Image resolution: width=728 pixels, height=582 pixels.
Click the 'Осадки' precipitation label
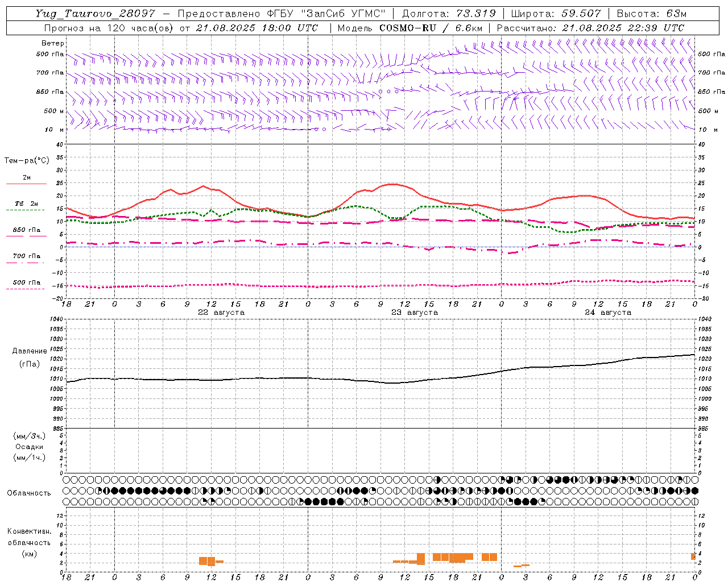(x=30, y=447)
